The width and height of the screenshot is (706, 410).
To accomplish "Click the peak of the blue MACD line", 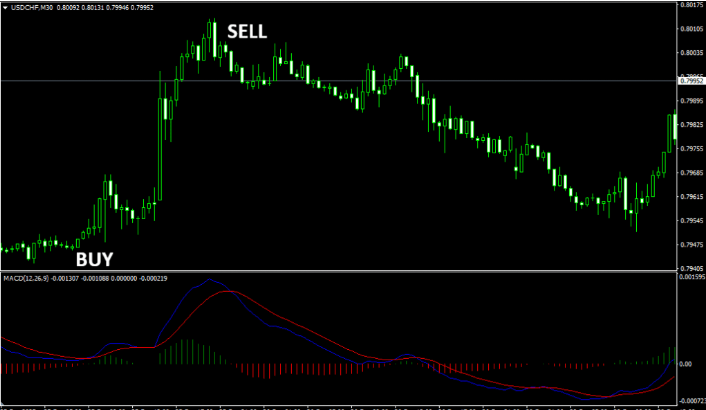I will tap(208, 280).
